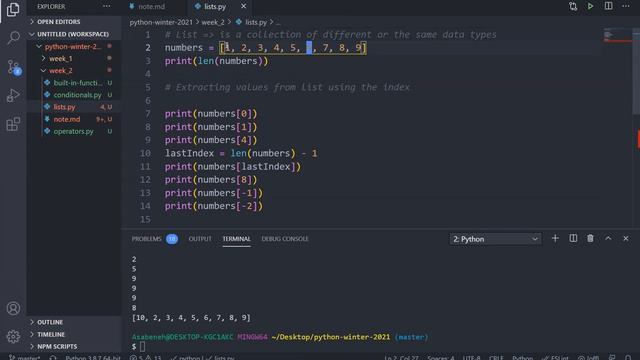Image resolution: width=640 pixels, height=360 pixels.
Task: Open the Explorer view in activity bar
Action: (13, 10)
